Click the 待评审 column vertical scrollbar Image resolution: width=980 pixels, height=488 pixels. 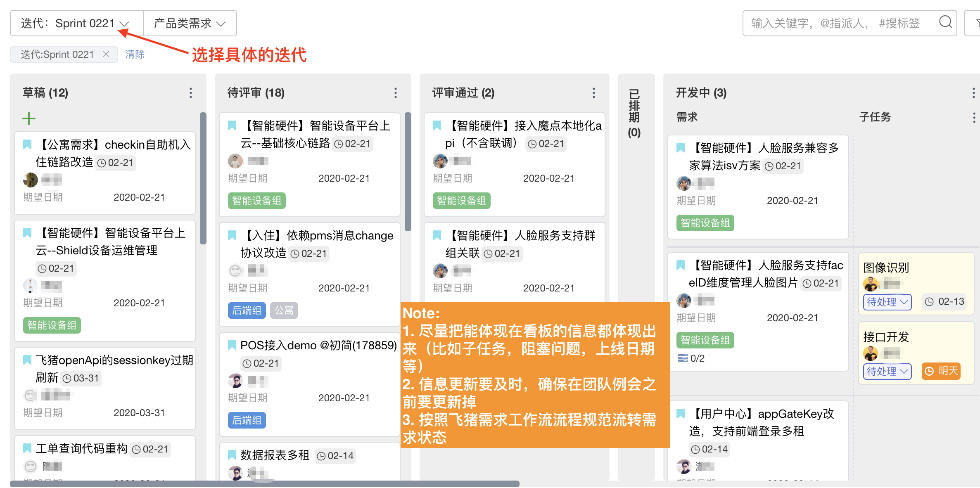coord(408,172)
